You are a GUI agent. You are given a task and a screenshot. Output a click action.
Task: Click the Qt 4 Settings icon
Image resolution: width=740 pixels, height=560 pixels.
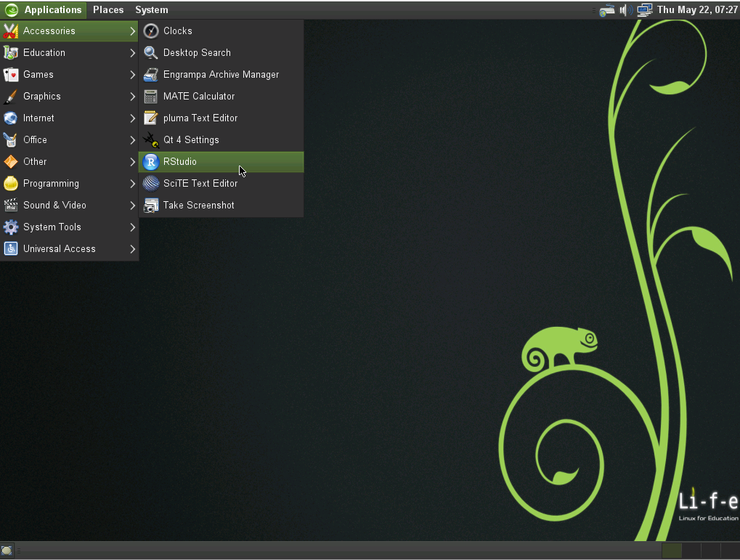tap(151, 139)
